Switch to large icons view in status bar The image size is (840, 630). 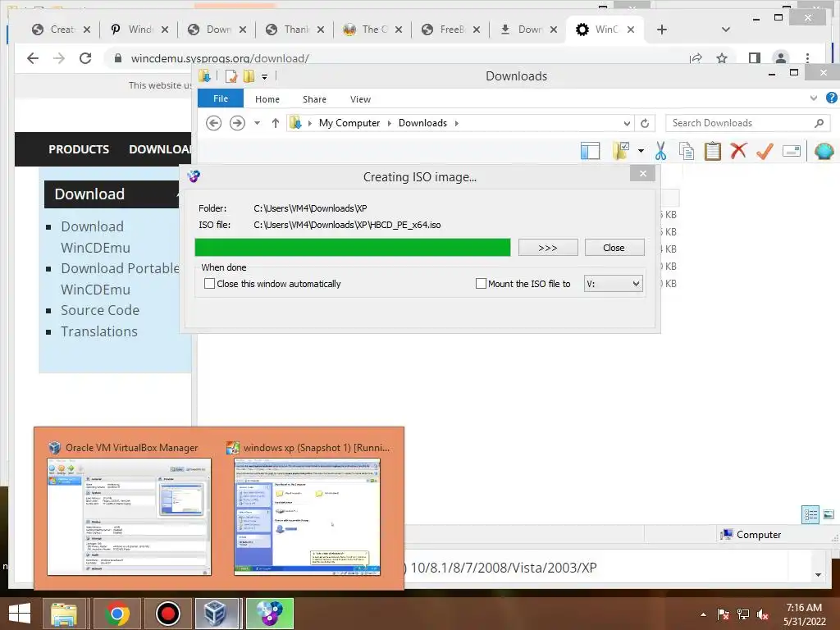pyautogui.click(x=829, y=515)
